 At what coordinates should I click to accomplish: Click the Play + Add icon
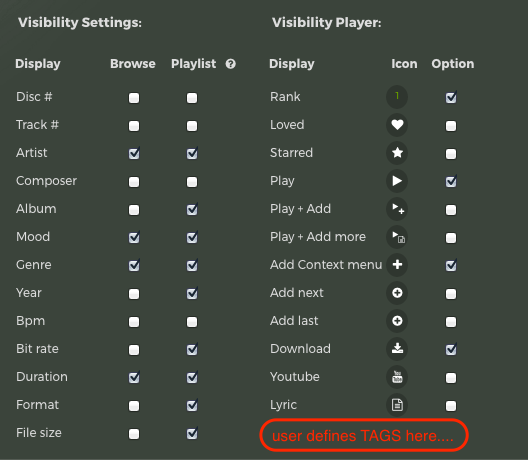click(x=397, y=209)
